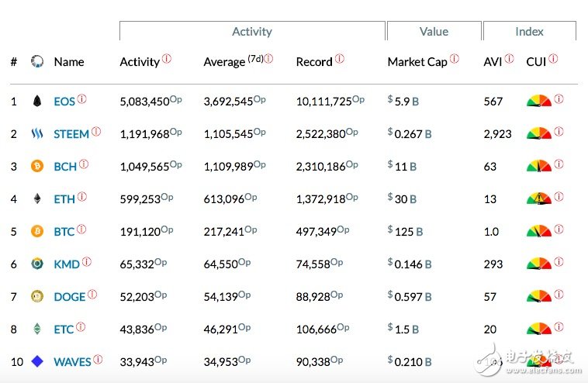The height and width of the screenshot is (383, 588).
Task: Click ETH record value 1,372,918
Action: click(x=320, y=199)
